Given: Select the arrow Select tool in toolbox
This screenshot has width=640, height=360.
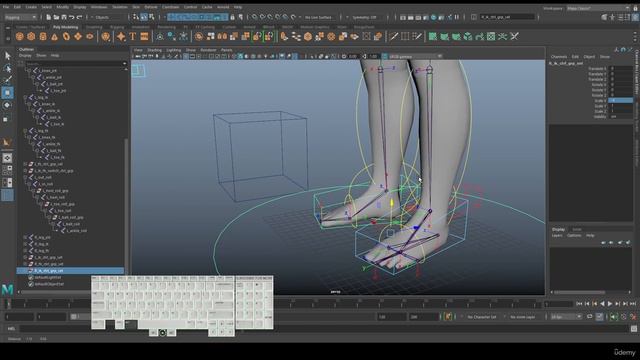Looking at the screenshot, I should 7,56.
